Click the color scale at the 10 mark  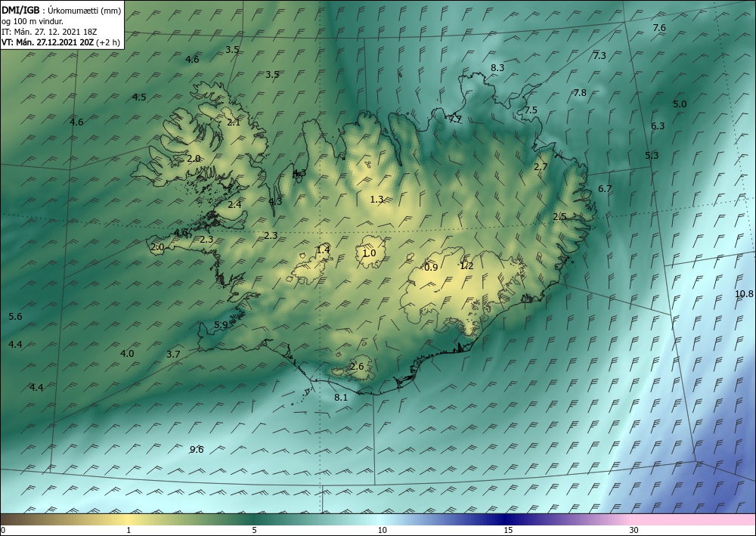point(382,519)
